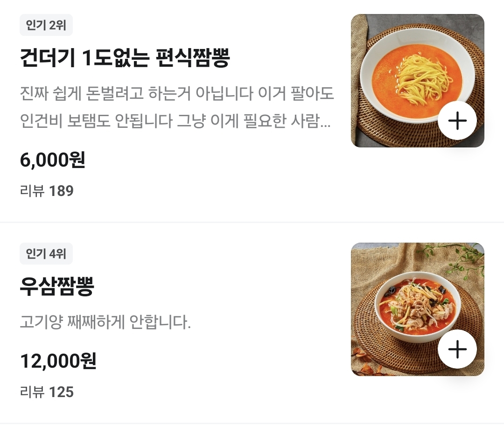Select the 우삼짬뽕 menu title
This screenshot has height=426, width=504.
click(57, 287)
